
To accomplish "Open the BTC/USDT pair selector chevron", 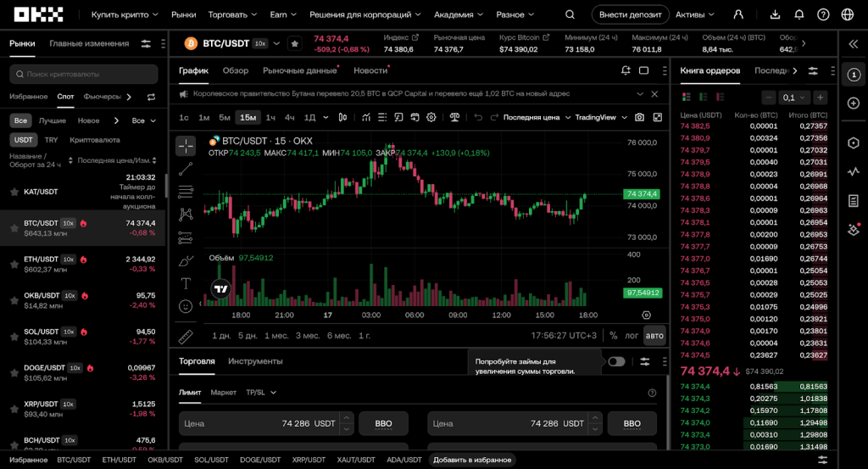I will [277, 44].
